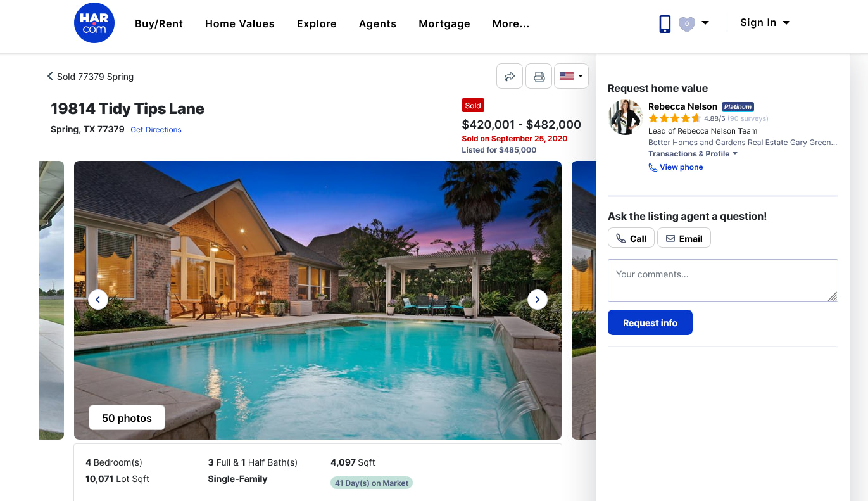868x501 pixels.
Task: Click the printer icon
Action: (539, 77)
